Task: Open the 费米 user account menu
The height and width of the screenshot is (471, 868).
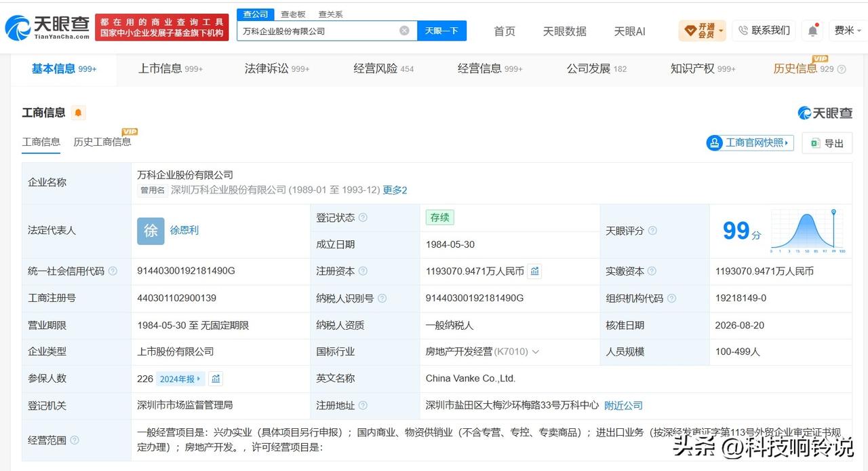Action: (848, 31)
